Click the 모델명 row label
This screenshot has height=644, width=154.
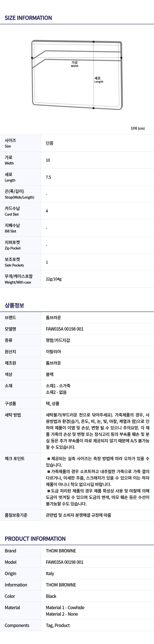(x=11, y=329)
